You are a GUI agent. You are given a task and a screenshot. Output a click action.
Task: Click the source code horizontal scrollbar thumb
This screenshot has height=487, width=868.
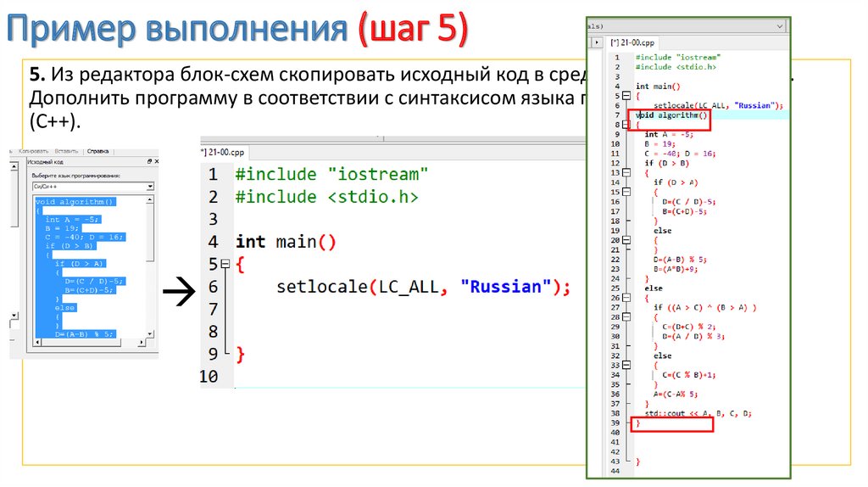[81, 343]
